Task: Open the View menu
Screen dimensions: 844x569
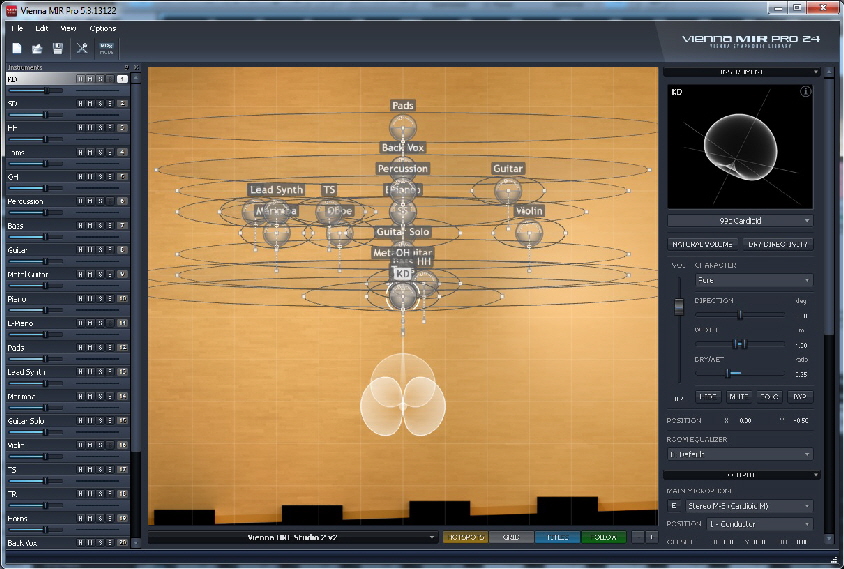Action: 68,28
